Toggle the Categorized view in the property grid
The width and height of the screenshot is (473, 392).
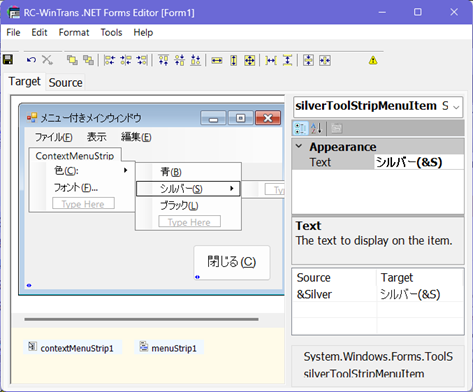pyautogui.click(x=300, y=128)
